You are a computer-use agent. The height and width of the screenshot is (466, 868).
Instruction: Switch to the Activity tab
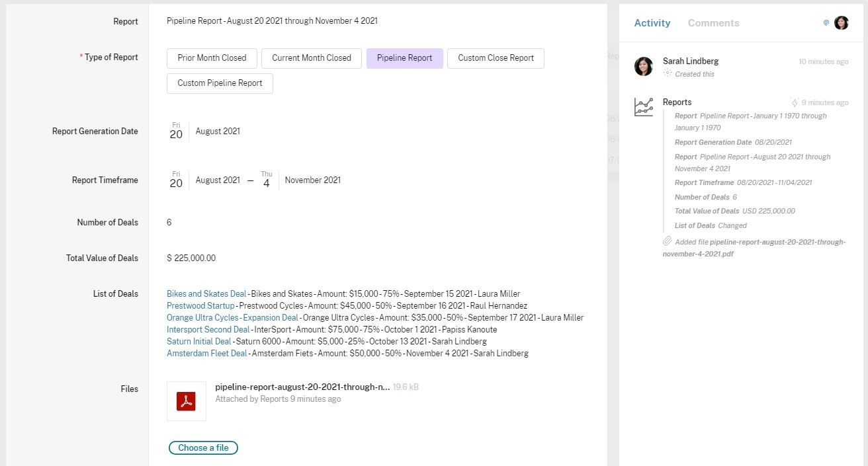652,23
